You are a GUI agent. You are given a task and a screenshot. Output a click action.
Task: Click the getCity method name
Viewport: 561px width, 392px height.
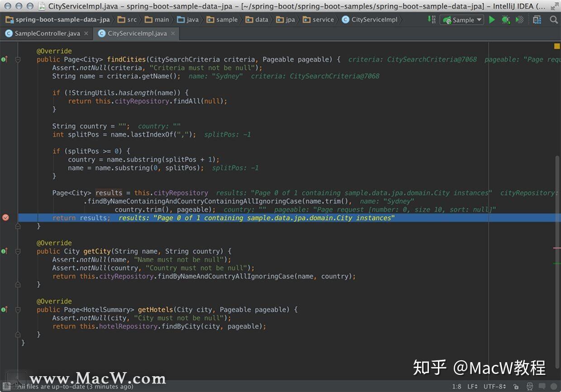97,251
